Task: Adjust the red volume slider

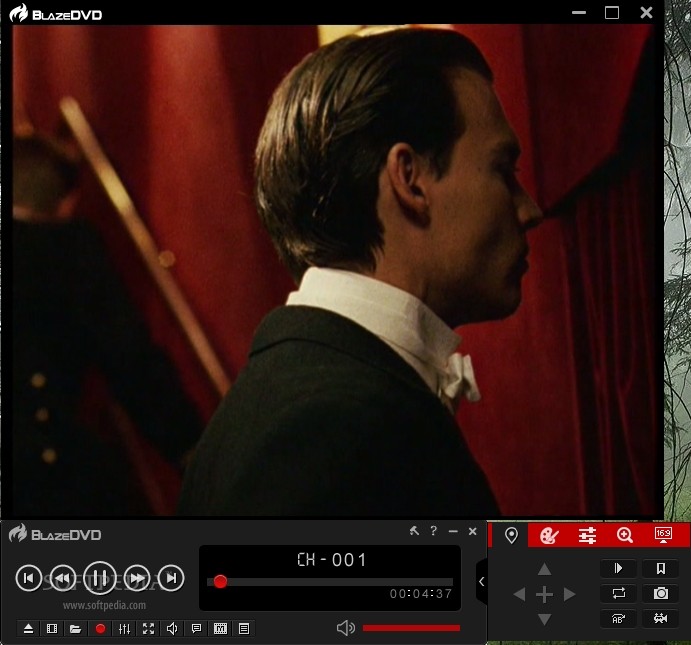Action: tap(411, 628)
